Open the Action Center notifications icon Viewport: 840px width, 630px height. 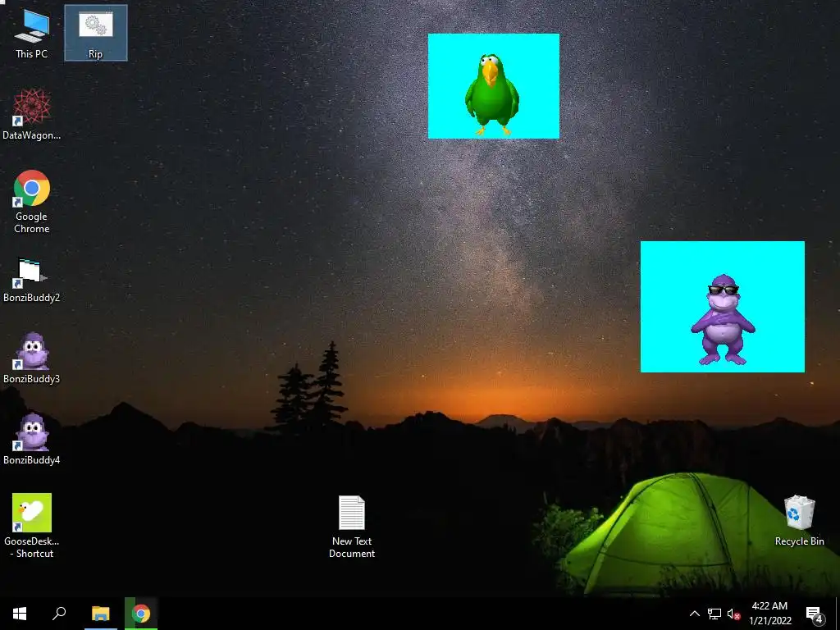coord(815,614)
